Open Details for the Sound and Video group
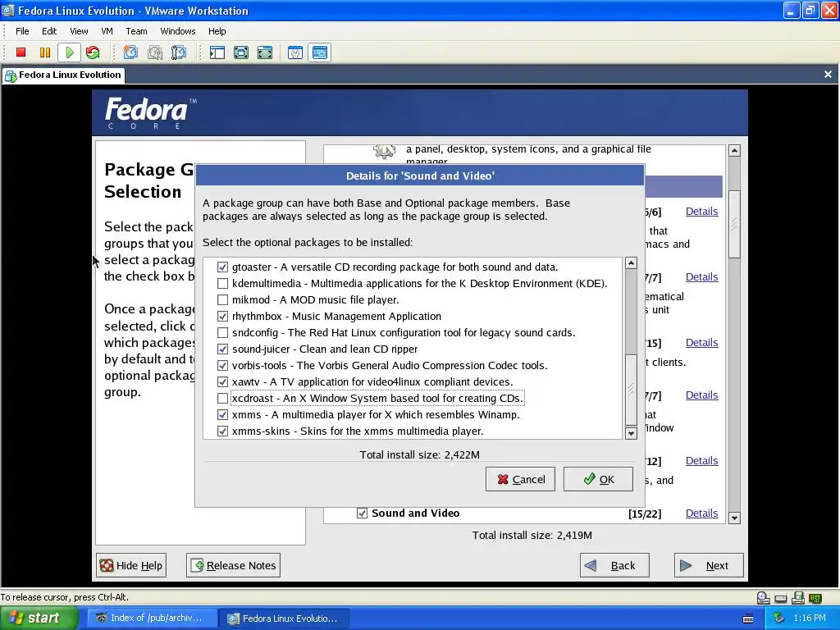Viewport: 840px width, 630px height. (x=702, y=514)
